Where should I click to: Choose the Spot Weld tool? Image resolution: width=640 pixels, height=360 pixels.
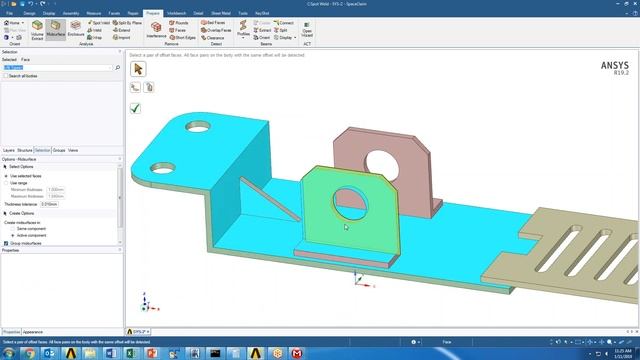point(99,23)
